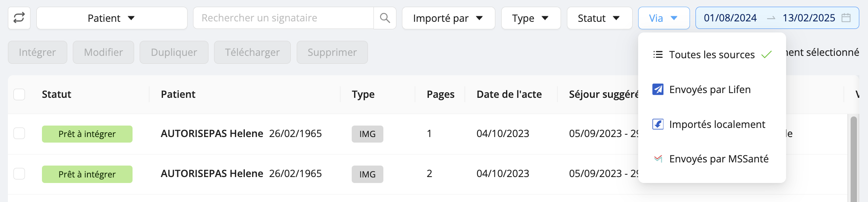Screen dimensions: 868x202
Task: Expand the Importé par filter
Action: point(448,18)
